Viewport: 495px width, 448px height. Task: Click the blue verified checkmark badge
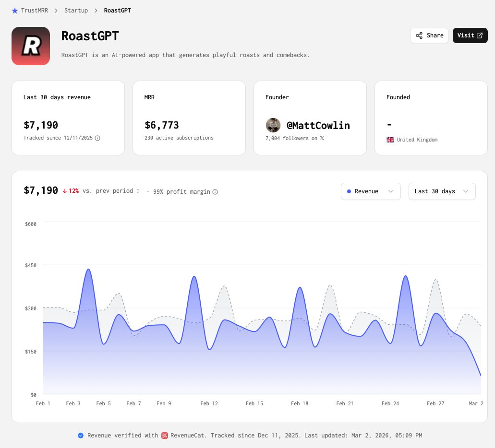click(x=81, y=436)
